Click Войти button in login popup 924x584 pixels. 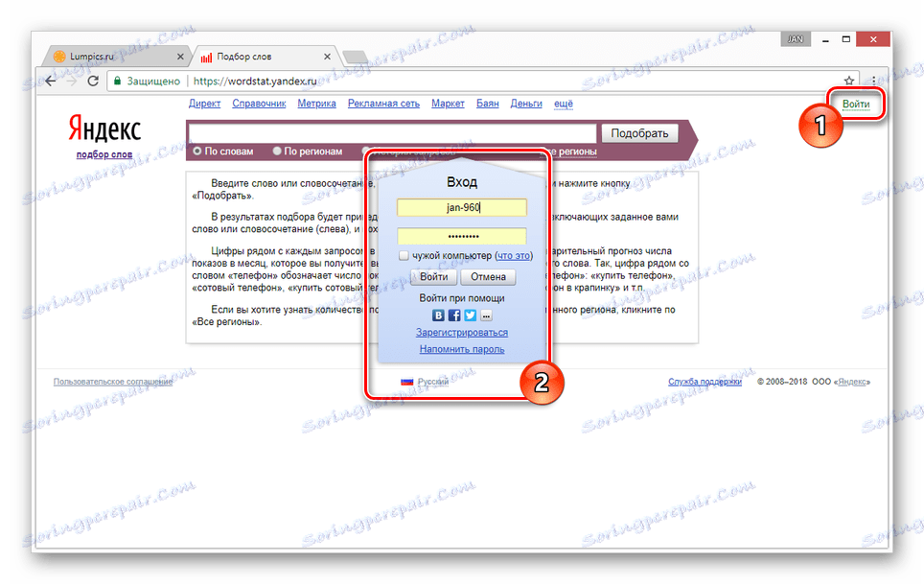click(x=433, y=277)
